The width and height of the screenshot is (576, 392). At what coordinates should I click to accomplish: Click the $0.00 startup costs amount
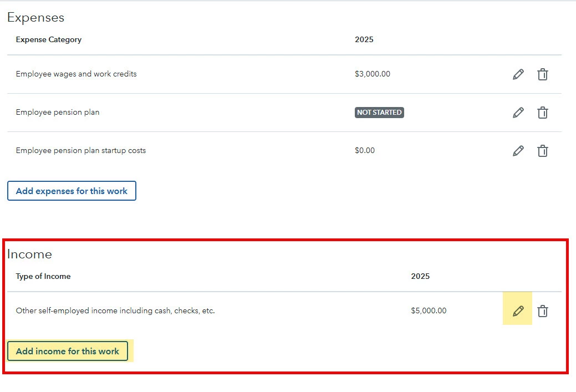pos(365,150)
